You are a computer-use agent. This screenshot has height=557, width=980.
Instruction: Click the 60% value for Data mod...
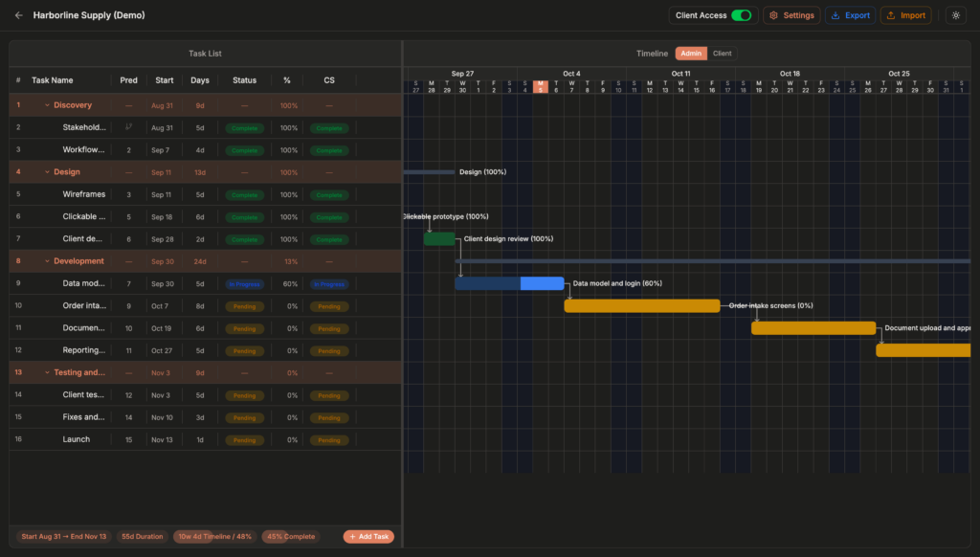(290, 284)
